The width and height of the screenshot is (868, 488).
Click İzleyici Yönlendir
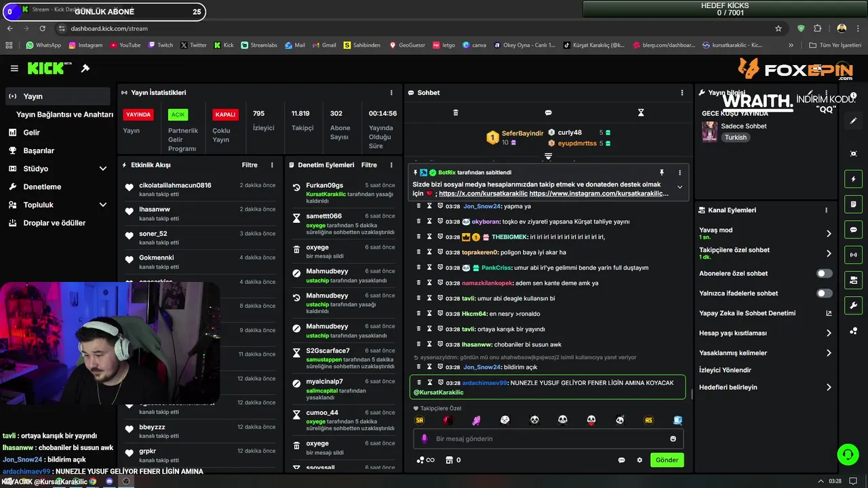(725, 370)
